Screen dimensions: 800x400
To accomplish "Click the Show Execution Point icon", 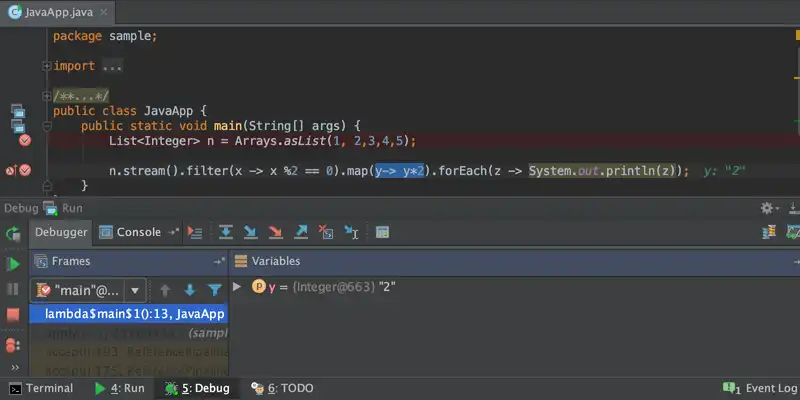I will (x=195, y=232).
